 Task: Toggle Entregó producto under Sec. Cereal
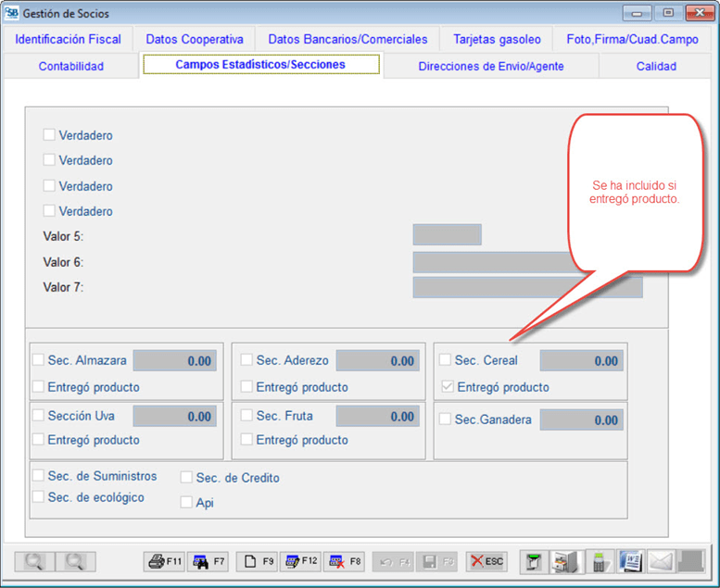point(446,387)
